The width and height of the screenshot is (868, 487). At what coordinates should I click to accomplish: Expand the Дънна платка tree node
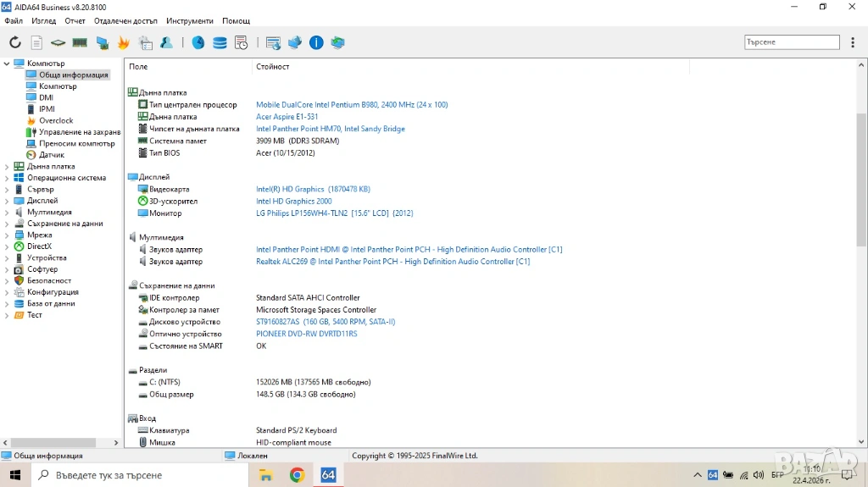point(7,167)
